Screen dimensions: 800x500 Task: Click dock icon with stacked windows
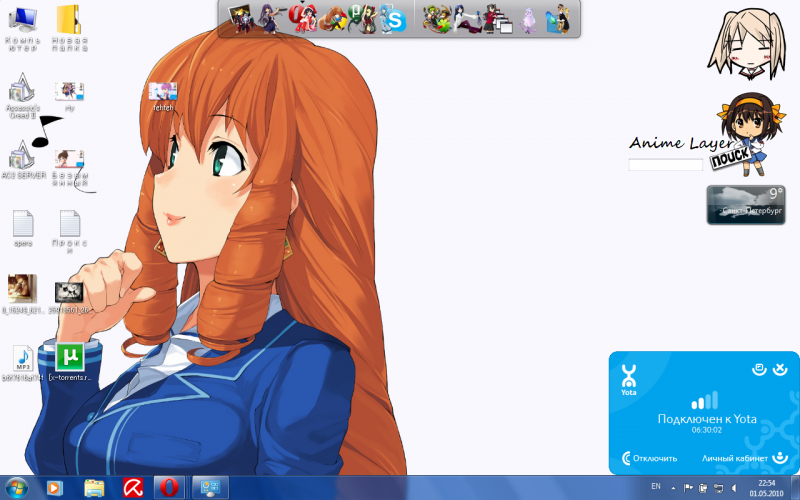[x=498, y=20]
